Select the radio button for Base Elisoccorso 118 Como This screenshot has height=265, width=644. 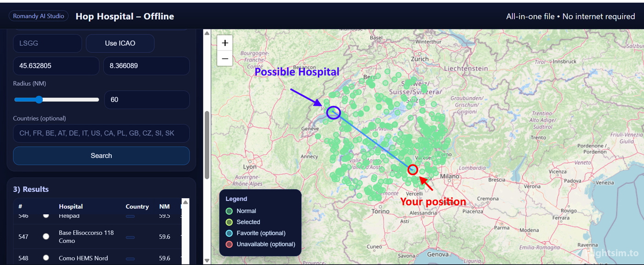tap(46, 236)
